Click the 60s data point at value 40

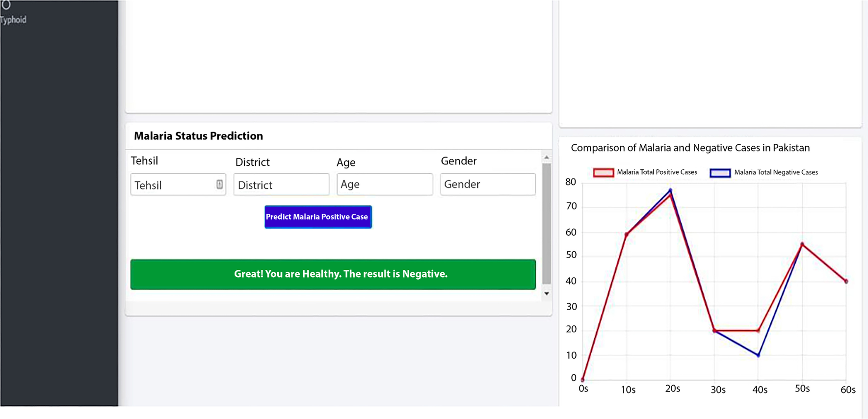click(x=846, y=281)
